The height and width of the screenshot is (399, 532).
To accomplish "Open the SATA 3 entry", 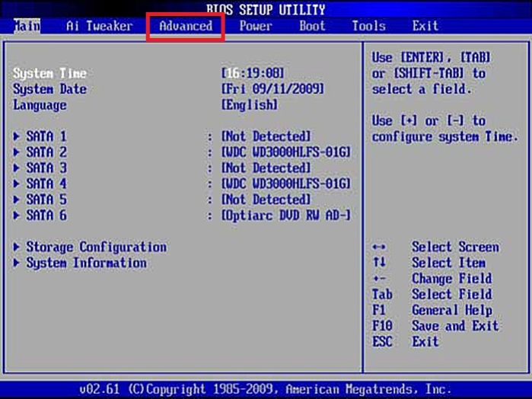I will [46, 168].
